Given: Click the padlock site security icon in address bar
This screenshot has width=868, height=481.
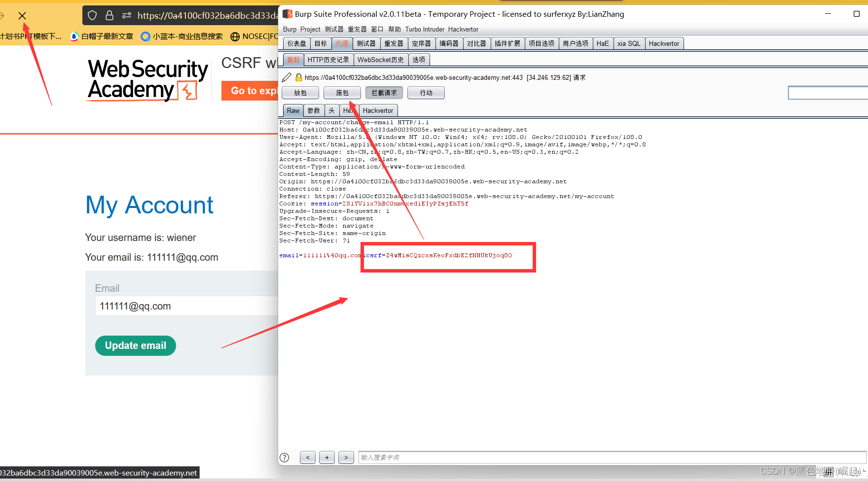Looking at the screenshot, I should coord(109,15).
